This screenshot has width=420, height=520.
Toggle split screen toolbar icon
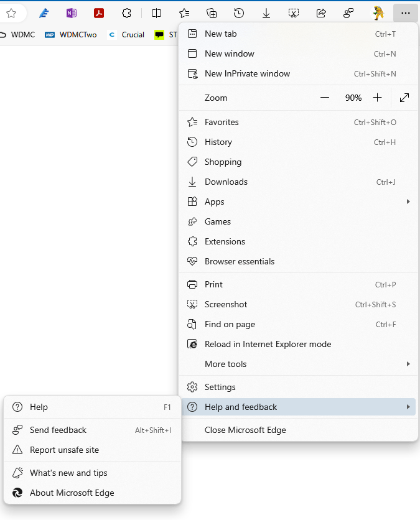(x=156, y=13)
